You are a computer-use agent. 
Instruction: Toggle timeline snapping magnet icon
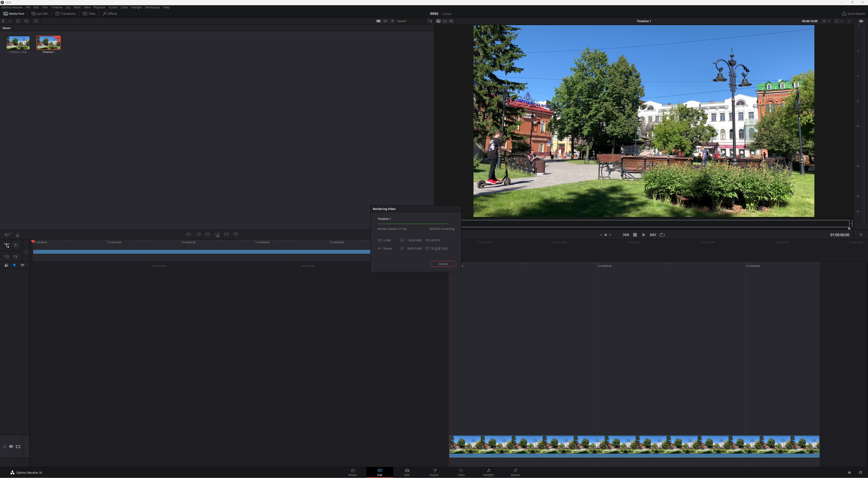[6, 265]
